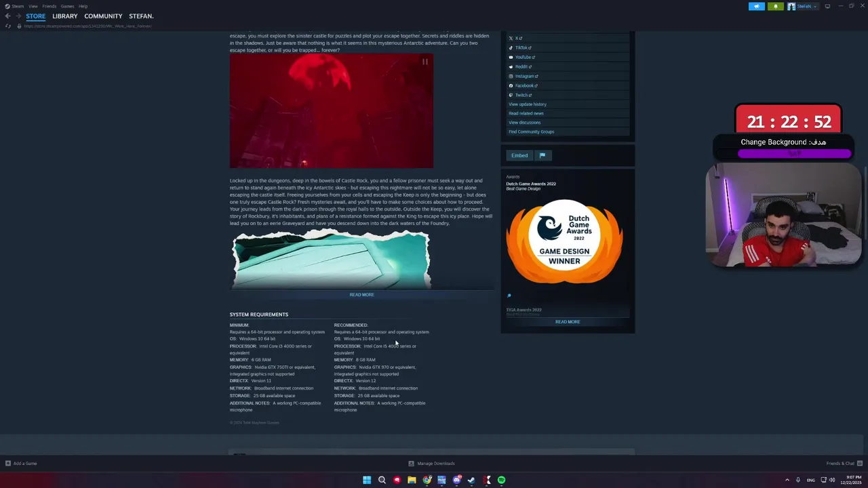Viewport: 868px width, 488px height.
Task: Click the page vertical scrollbar
Action: 865,202
